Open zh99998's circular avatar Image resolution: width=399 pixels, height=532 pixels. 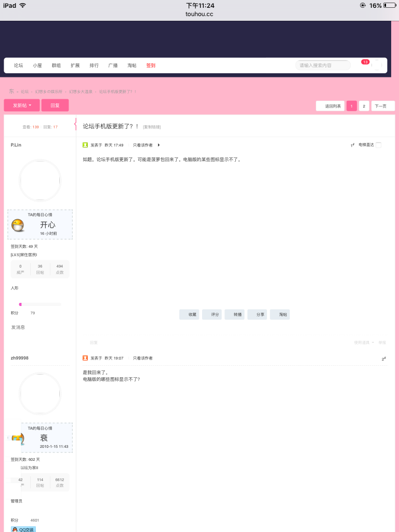coord(39,394)
